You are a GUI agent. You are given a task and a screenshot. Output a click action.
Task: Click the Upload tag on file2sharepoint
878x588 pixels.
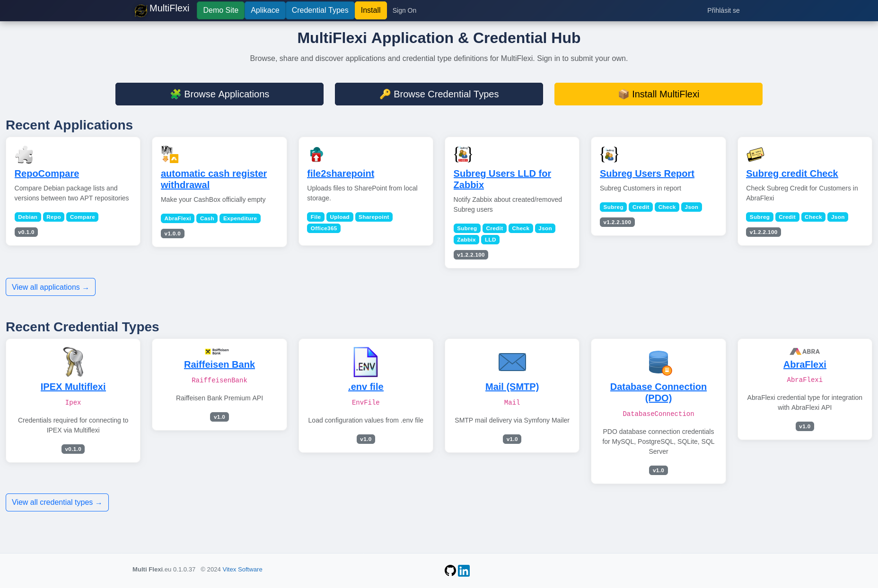[340, 217]
